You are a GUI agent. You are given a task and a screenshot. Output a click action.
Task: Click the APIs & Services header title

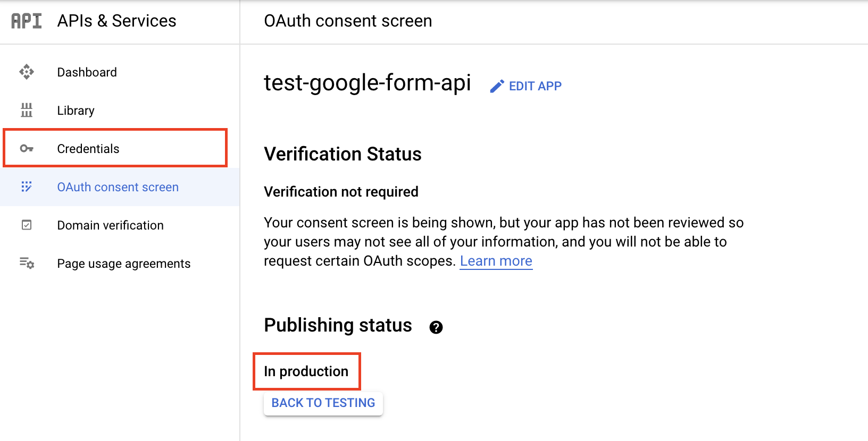117,21
